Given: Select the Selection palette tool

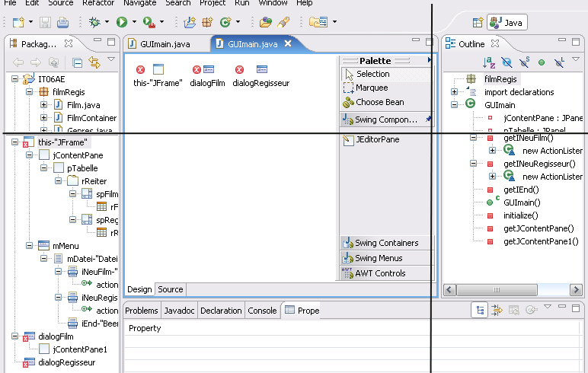Looking at the screenshot, I should (387, 75).
